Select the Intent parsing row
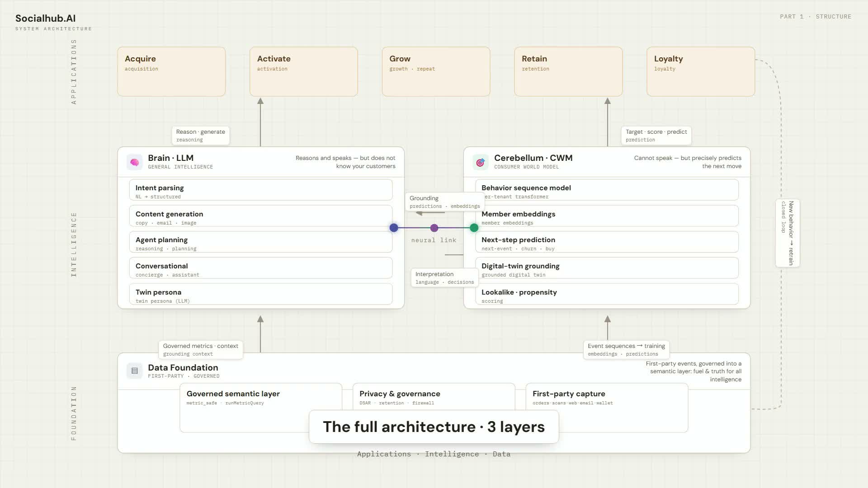This screenshot has height=488, width=868. (261, 190)
